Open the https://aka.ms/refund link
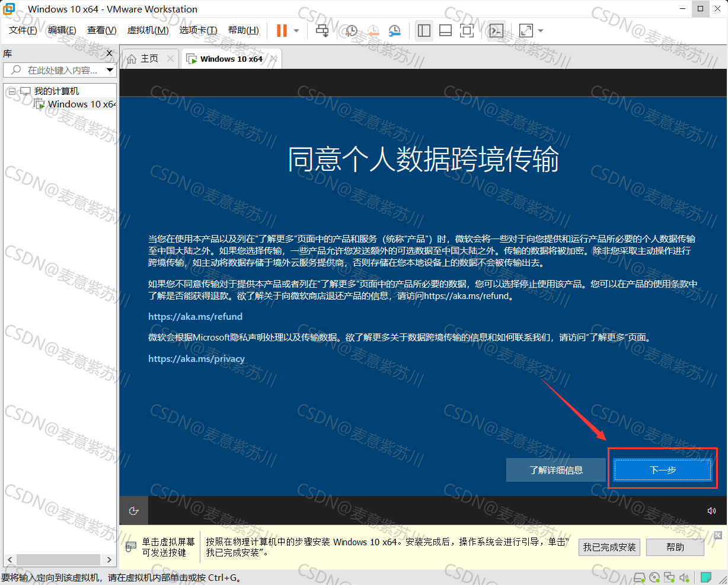Image resolution: width=728 pixels, height=585 pixels. (x=195, y=316)
